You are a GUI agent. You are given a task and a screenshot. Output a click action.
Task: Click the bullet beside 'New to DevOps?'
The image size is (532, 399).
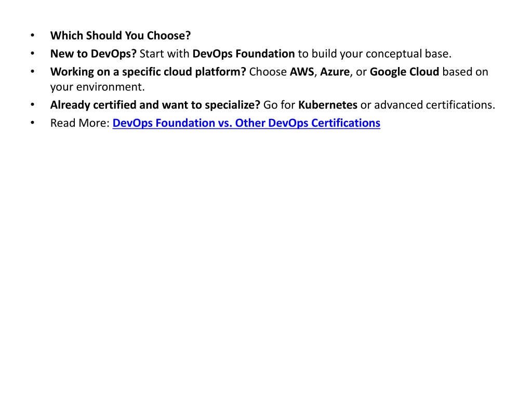pyautogui.click(x=33, y=54)
